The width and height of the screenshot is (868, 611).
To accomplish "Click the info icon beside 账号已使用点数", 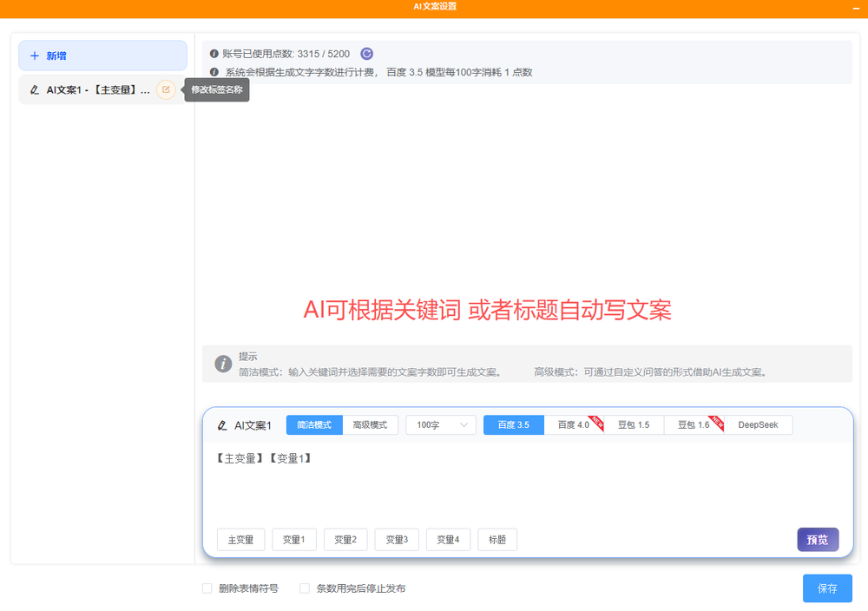I will tap(214, 53).
